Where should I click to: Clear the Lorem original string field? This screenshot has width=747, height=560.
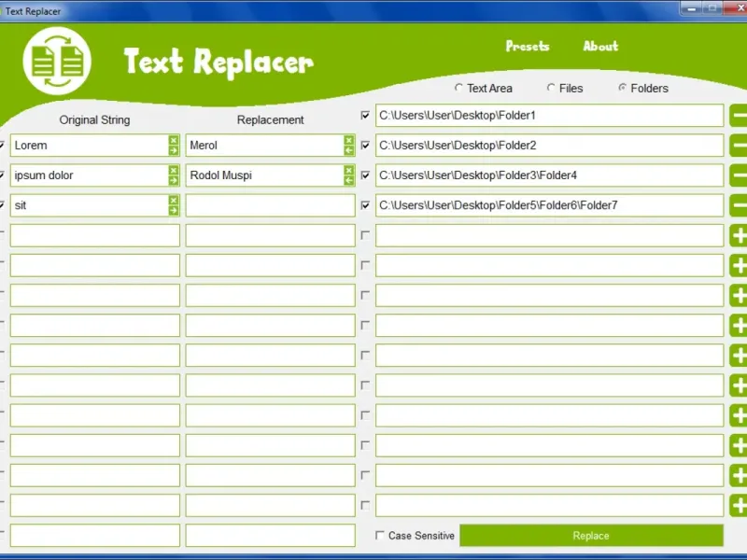(174, 140)
